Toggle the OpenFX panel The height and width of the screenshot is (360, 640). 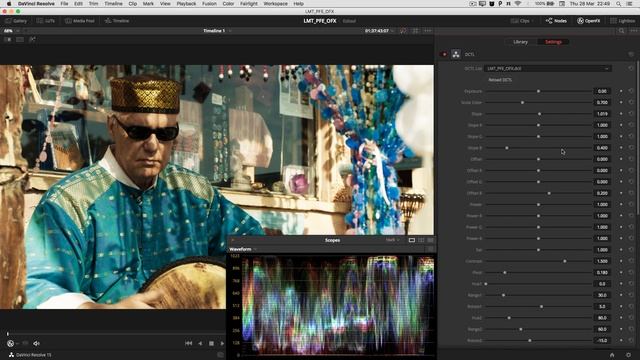pyautogui.click(x=589, y=21)
